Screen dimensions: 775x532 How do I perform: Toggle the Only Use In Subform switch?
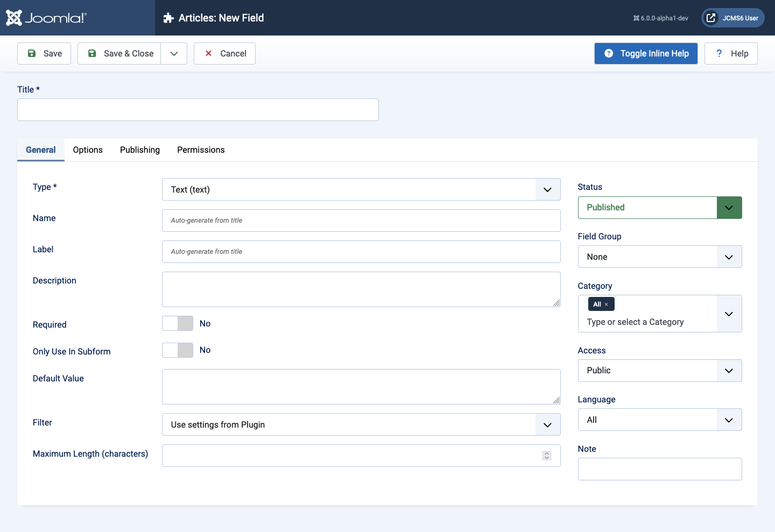178,350
